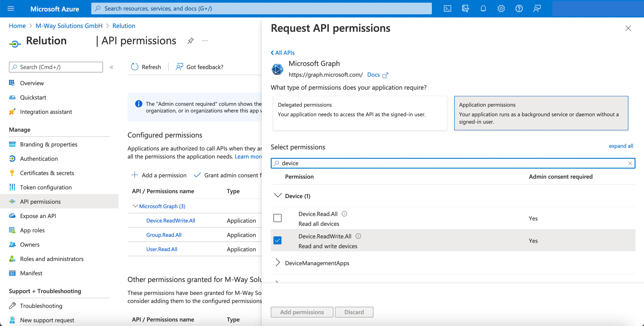The height and width of the screenshot is (326, 644).
Task: Open the Microsoft Graph Docs link
Action: pyautogui.click(x=373, y=75)
